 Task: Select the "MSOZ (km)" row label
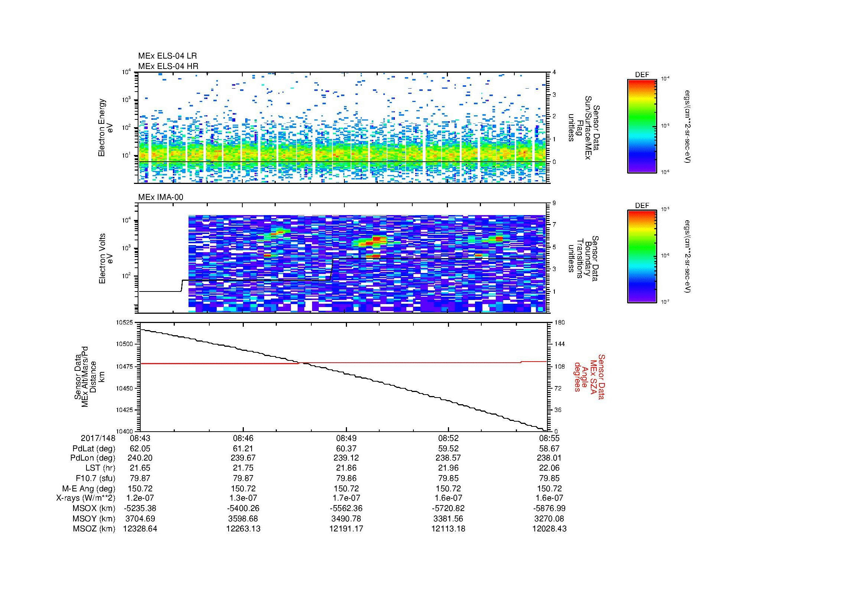[94, 529]
